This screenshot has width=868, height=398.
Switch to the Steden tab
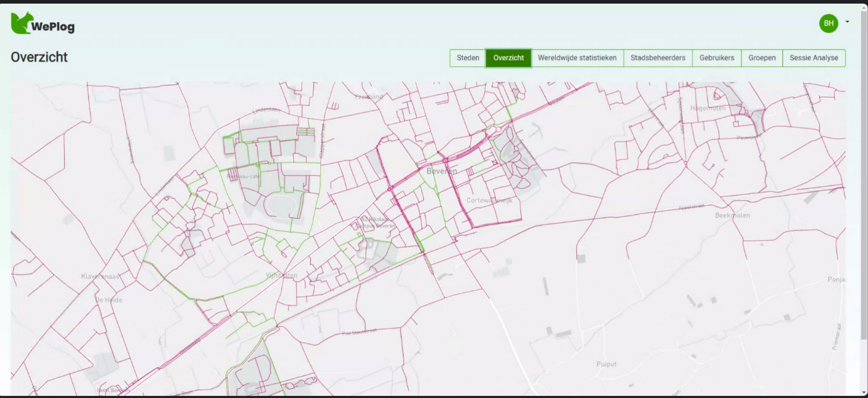tap(468, 58)
